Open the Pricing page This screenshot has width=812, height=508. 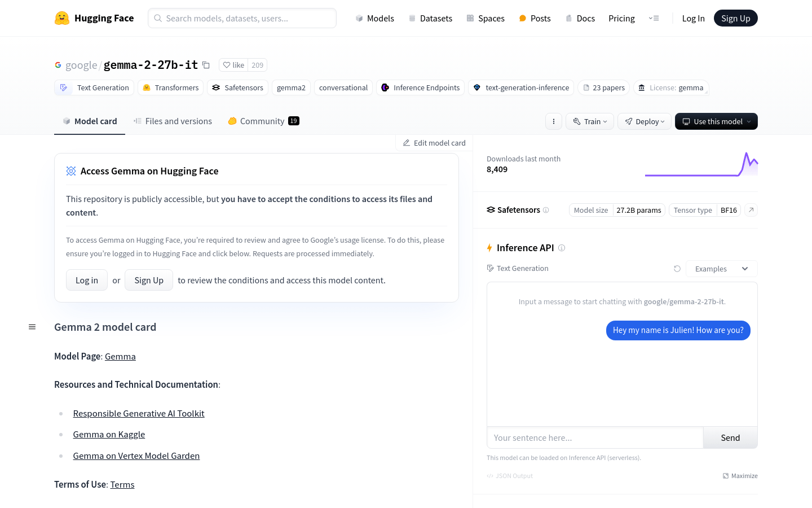621,18
